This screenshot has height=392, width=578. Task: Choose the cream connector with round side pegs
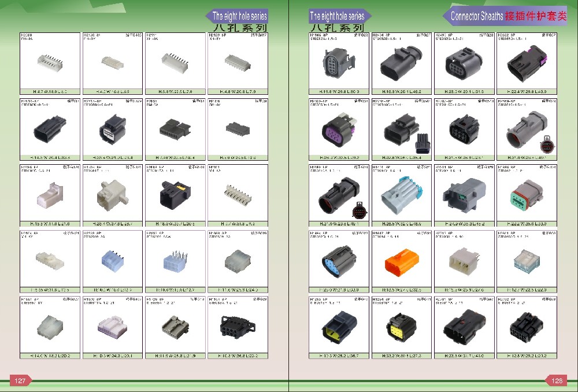tap(113, 195)
